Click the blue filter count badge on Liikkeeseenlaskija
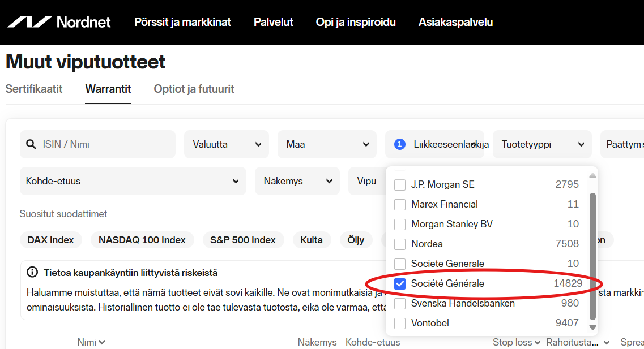The height and width of the screenshot is (349, 644). pos(399,144)
